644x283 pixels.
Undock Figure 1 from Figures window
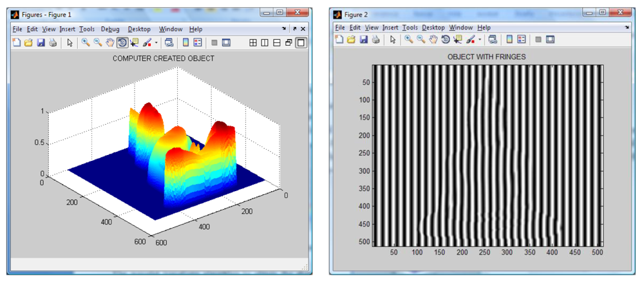tap(294, 29)
